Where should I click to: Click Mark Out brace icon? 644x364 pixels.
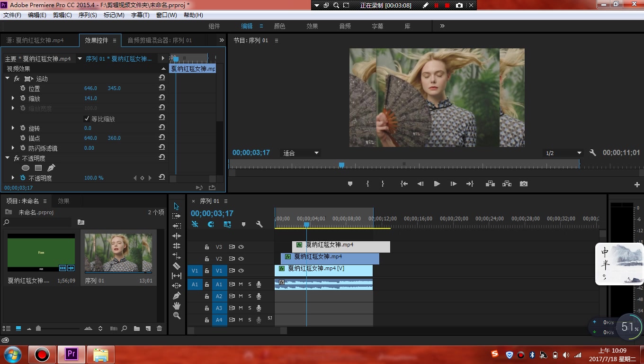point(383,184)
